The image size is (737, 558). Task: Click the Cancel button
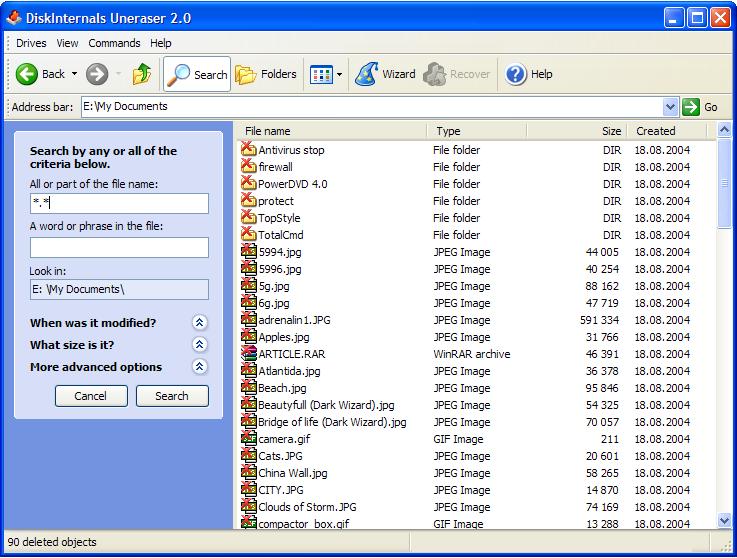[91, 396]
